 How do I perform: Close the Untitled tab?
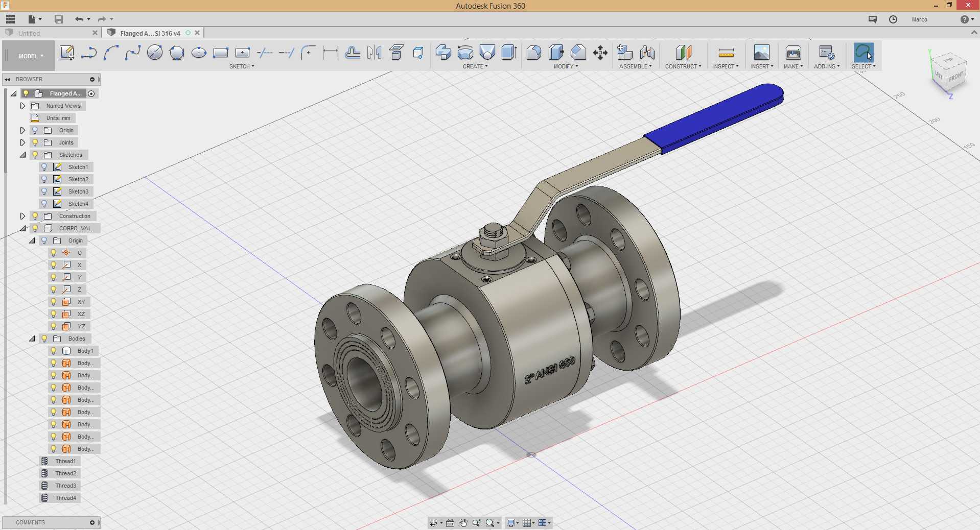(95, 33)
